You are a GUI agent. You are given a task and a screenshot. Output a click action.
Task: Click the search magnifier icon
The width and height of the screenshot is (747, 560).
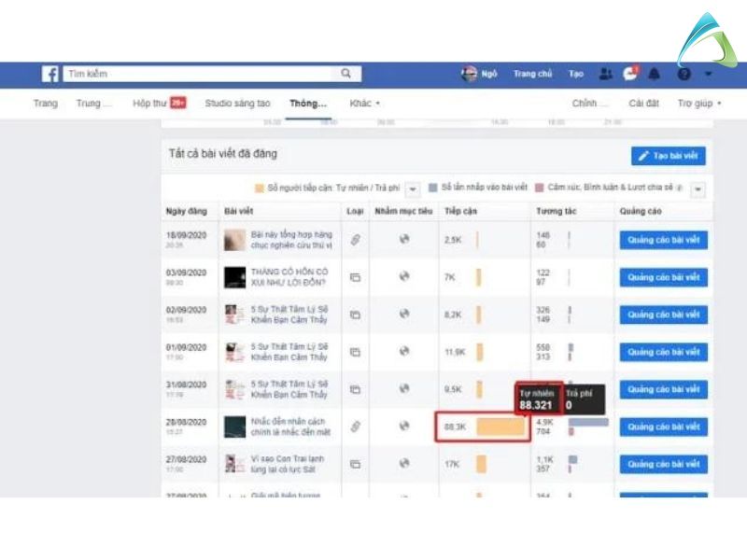pyautogui.click(x=345, y=74)
